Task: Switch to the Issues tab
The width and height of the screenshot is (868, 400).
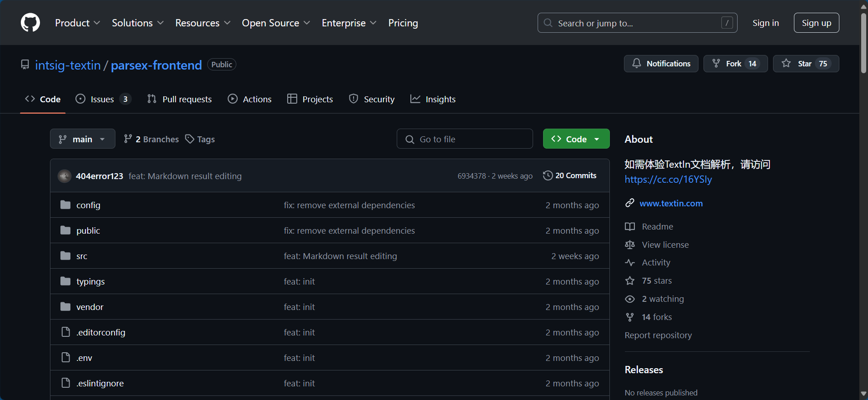Action: (x=103, y=99)
